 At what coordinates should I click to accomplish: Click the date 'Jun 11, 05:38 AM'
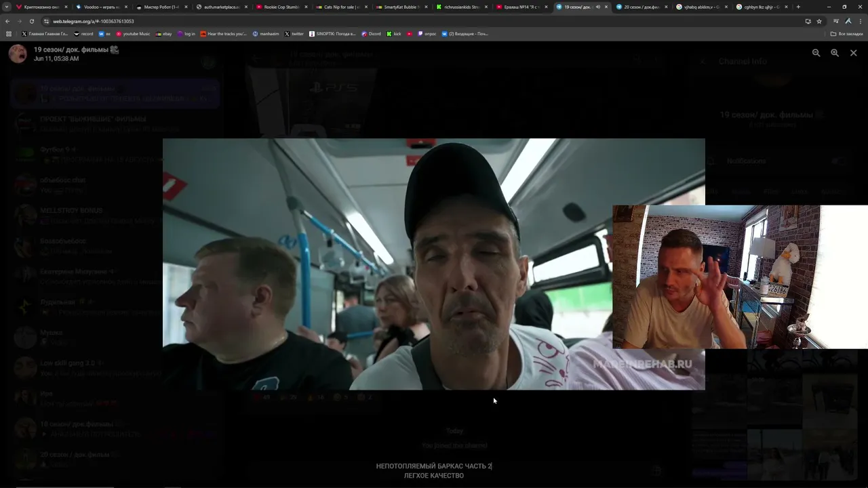(56, 59)
